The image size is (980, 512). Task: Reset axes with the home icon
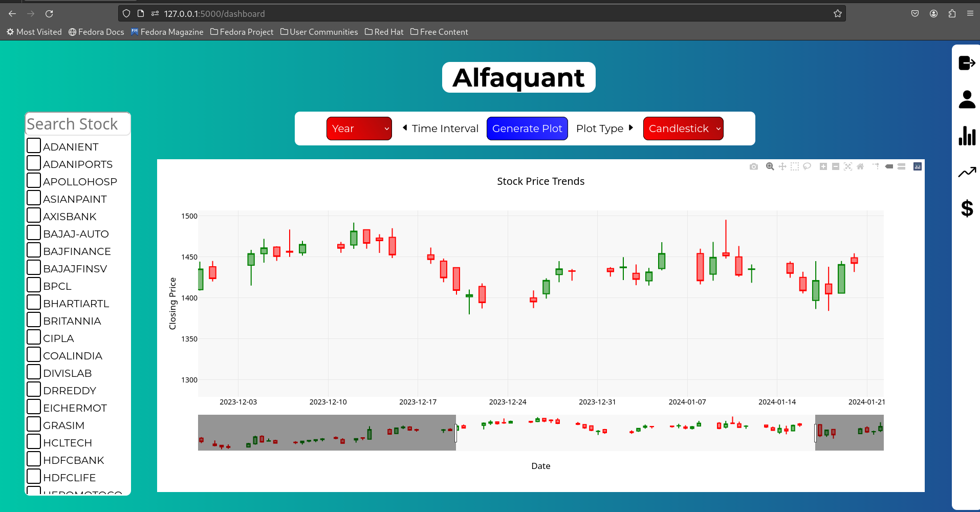[860, 166]
